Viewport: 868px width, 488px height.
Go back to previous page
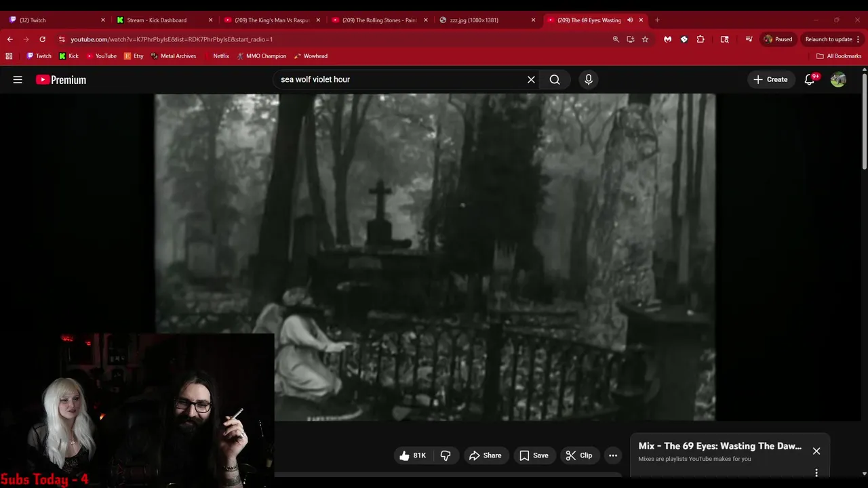(10, 39)
